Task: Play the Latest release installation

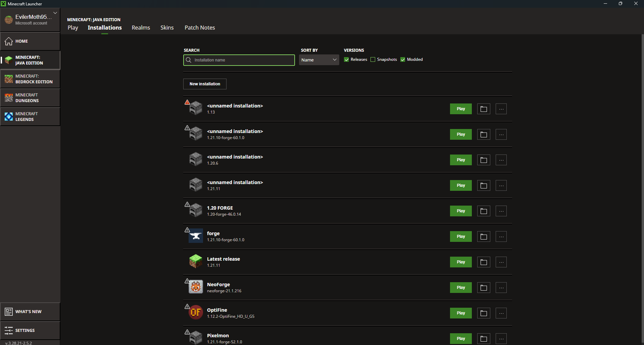Action: click(x=460, y=262)
